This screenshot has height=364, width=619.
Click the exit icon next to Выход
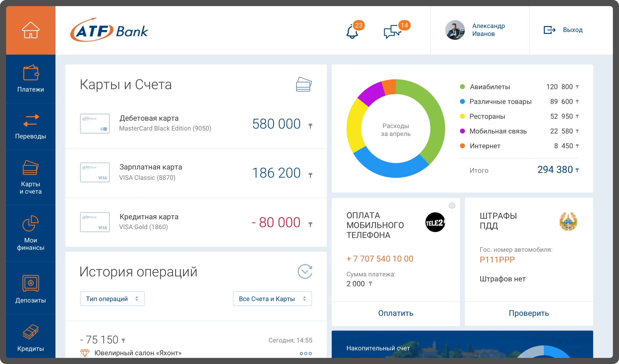549,30
